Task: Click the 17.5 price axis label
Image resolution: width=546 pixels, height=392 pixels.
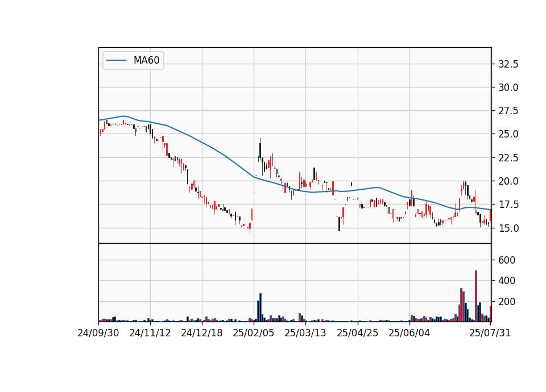Action: (508, 205)
